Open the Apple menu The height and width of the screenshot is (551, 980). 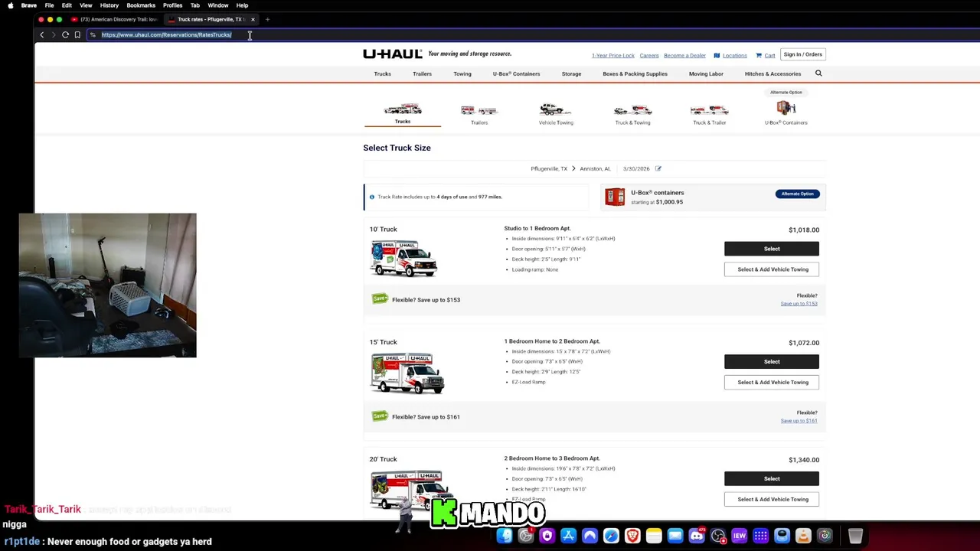point(10,5)
